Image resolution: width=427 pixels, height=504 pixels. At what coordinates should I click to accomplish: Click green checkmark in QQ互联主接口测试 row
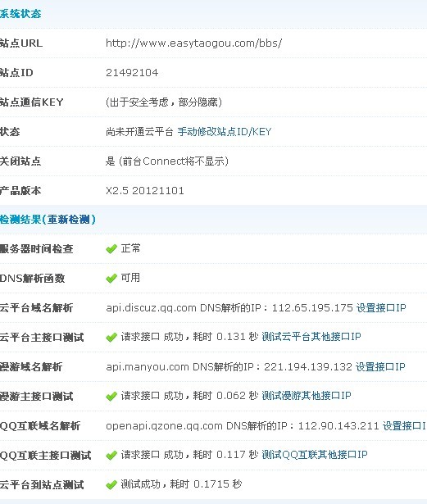pyautogui.click(x=111, y=456)
